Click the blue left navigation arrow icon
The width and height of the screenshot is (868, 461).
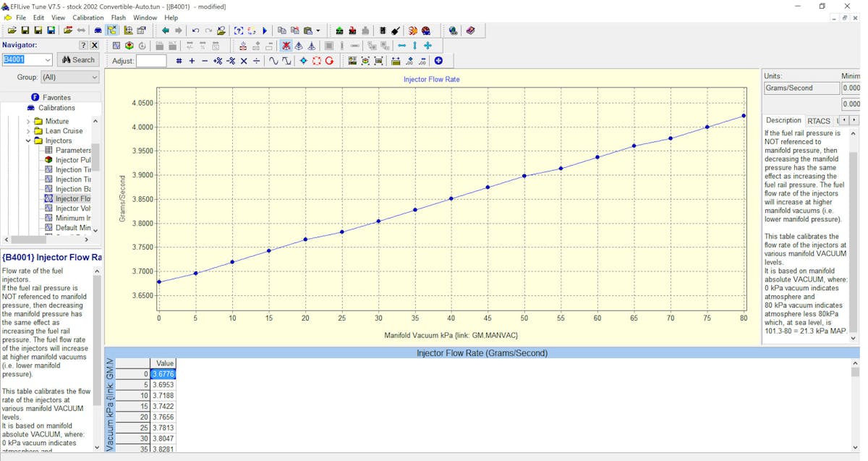[x=166, y=30]
